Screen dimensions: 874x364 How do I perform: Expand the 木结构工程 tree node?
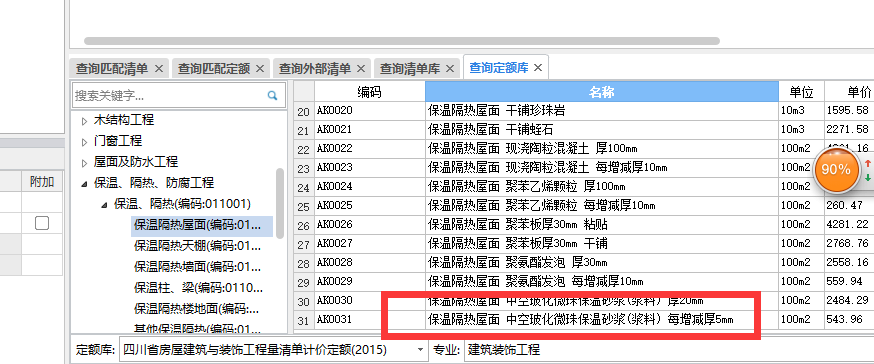(85, 121)
